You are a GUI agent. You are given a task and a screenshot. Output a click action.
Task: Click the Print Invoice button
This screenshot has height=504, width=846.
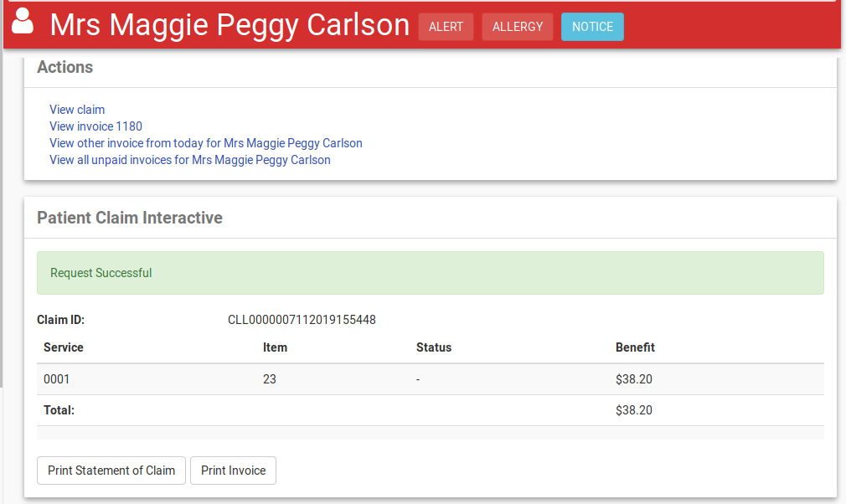[233, 471]
